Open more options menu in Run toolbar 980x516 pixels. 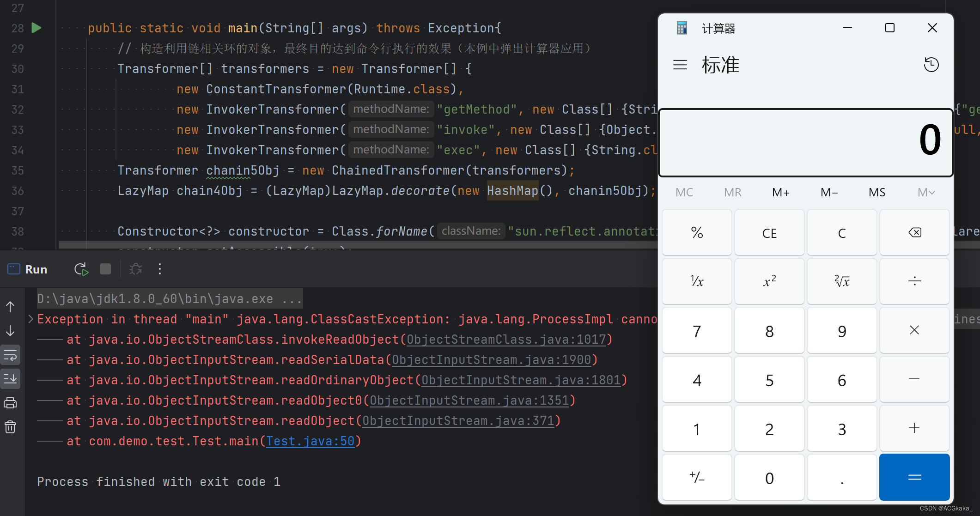click(160, 269)
